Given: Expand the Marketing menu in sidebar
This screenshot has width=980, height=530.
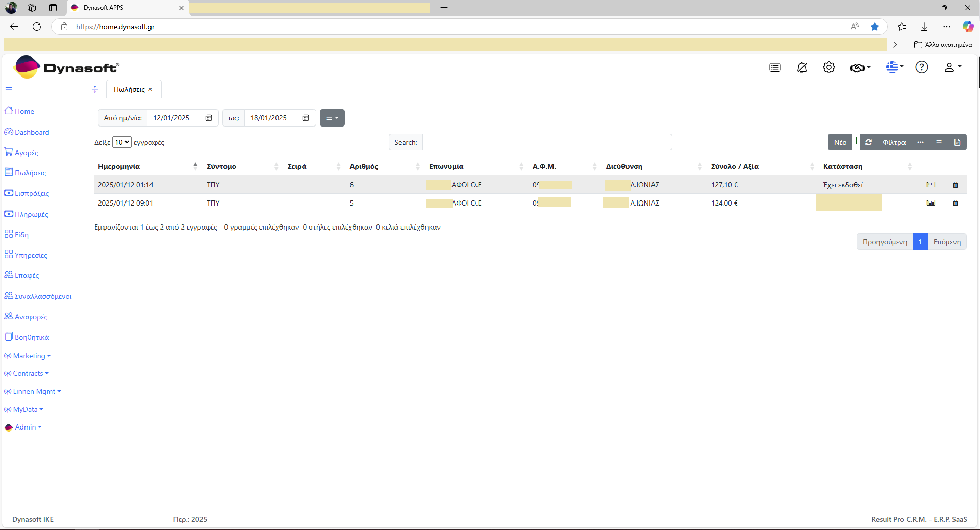Looking at the screenshot, I should point(28,356).
